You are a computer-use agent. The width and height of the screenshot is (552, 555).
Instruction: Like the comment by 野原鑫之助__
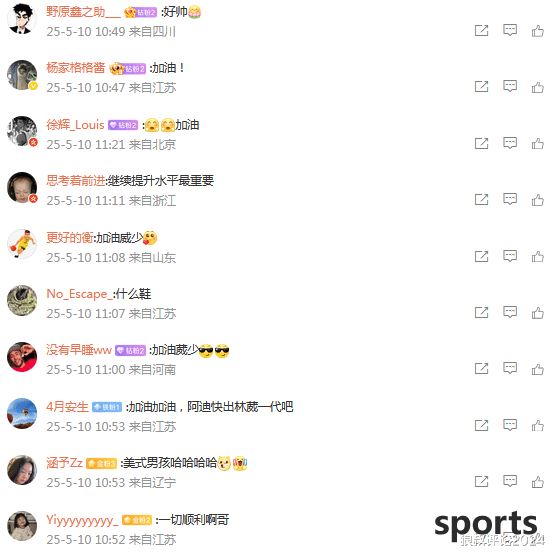coord(537,31)
